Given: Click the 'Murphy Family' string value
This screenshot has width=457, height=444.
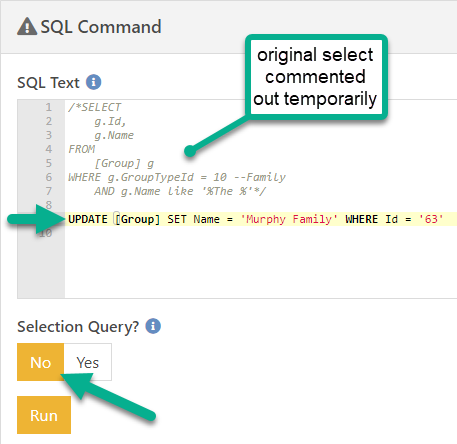Looking at the screenshot, I should click(289, 219).
